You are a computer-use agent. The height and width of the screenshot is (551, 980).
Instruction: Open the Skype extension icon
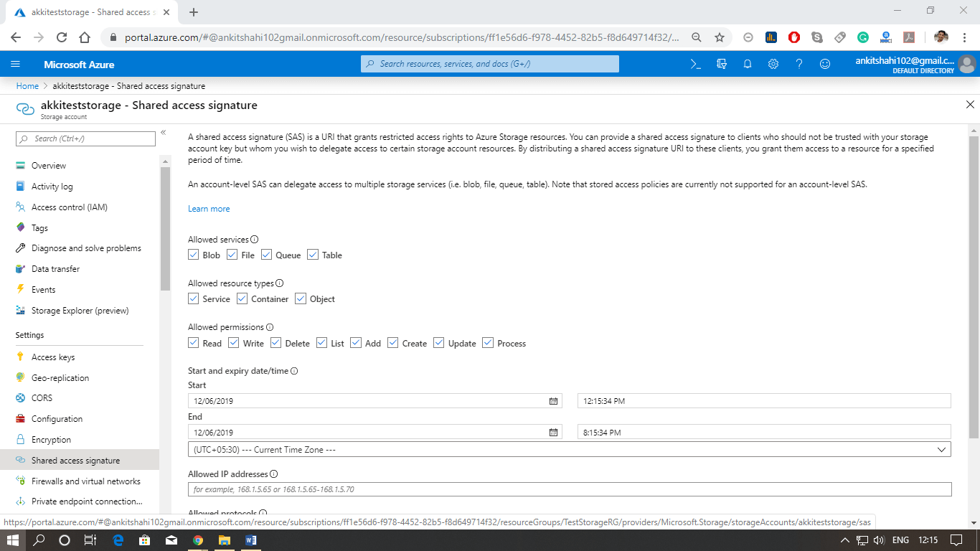click(x=817, y=37)
